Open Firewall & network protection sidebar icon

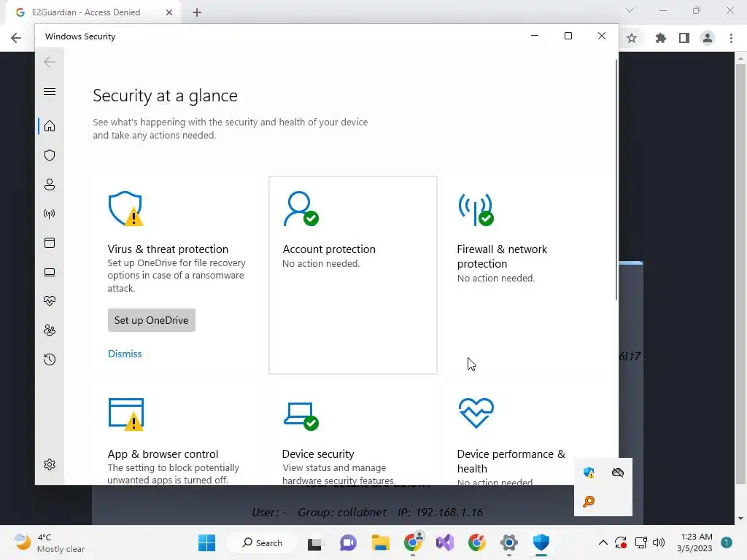point(50,214)
